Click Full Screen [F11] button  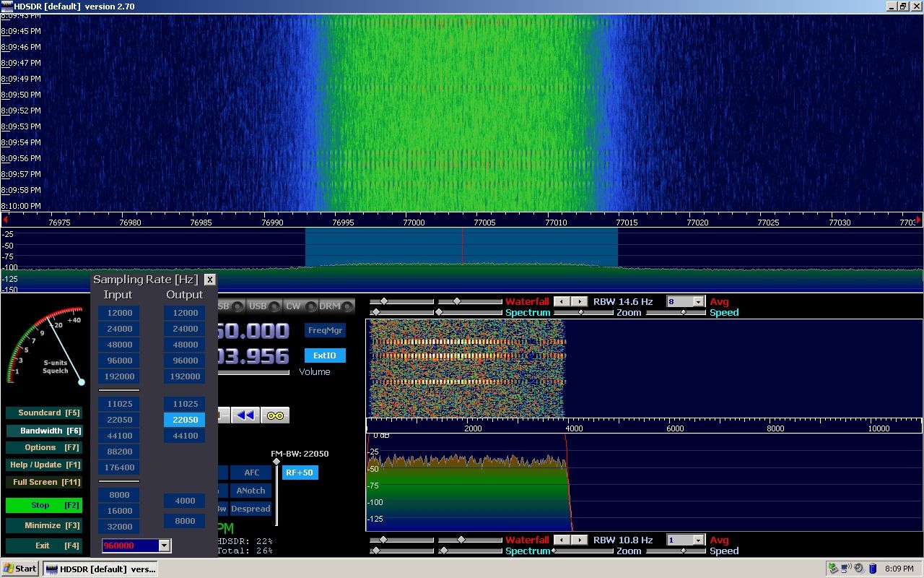coord(43,482)
